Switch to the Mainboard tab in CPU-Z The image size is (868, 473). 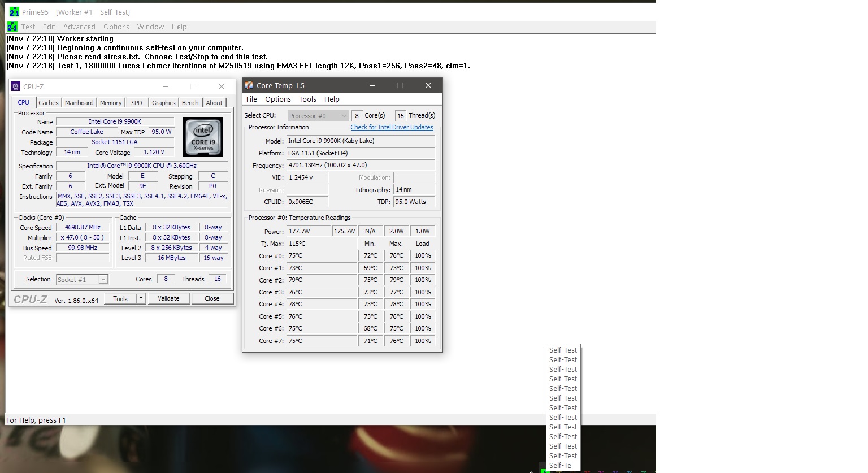79,103
